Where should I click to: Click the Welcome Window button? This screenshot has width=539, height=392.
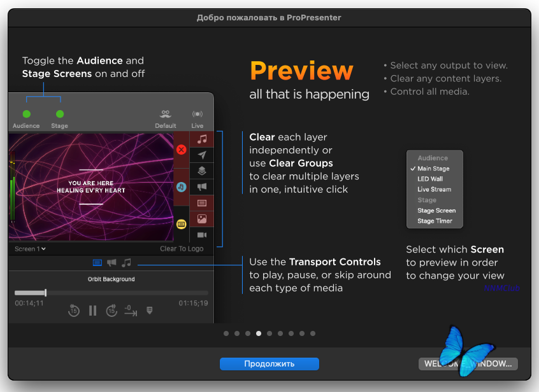coord(468,363)
